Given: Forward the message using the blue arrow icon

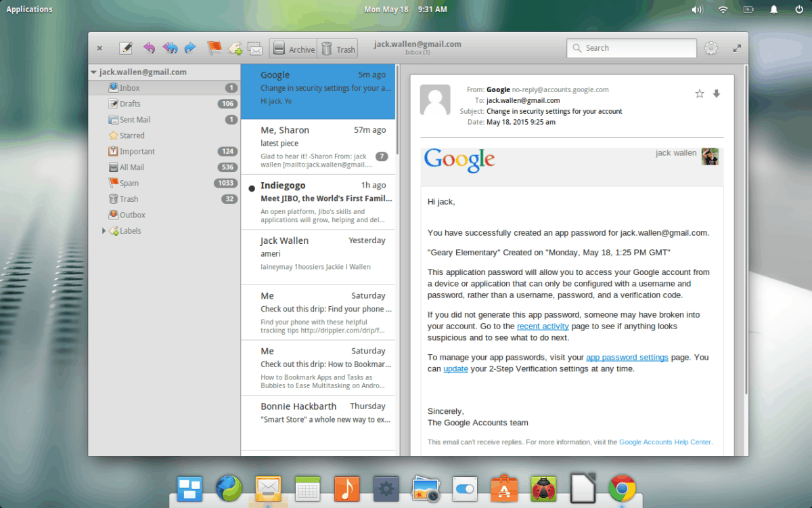Looking at the screenshot, I should tap(190, 48).
